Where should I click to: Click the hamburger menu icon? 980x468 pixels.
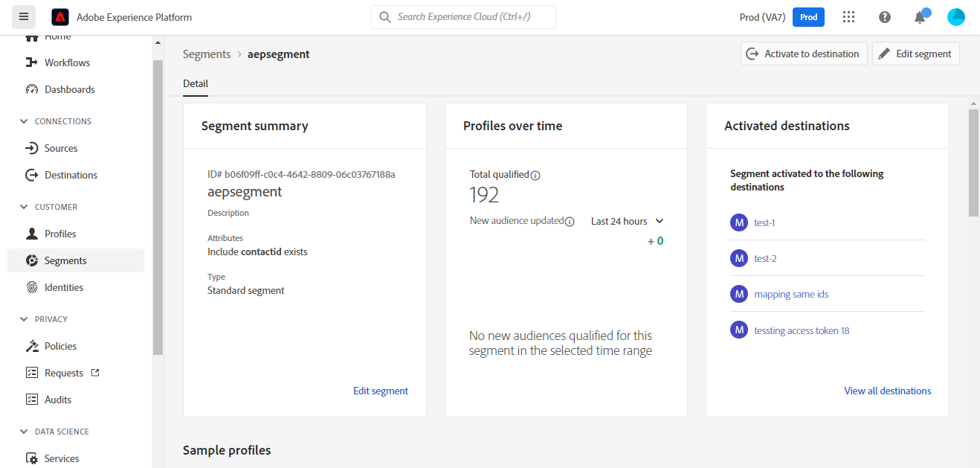tap(24, 17)
